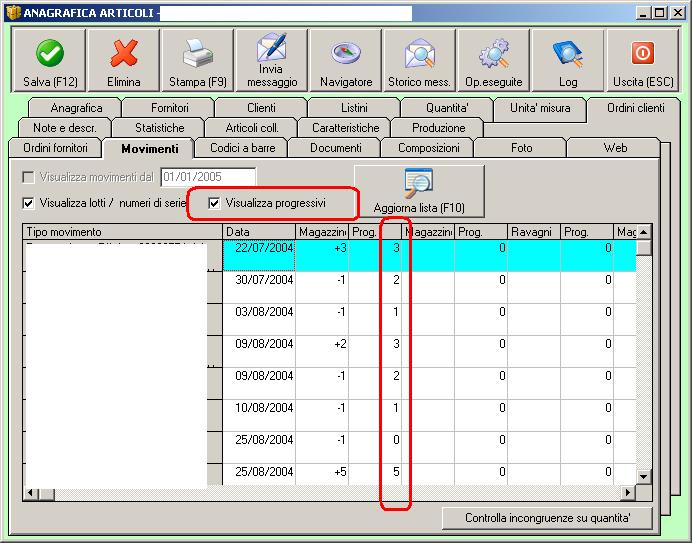Click the date field 01/01/2005

pos(208,177)
